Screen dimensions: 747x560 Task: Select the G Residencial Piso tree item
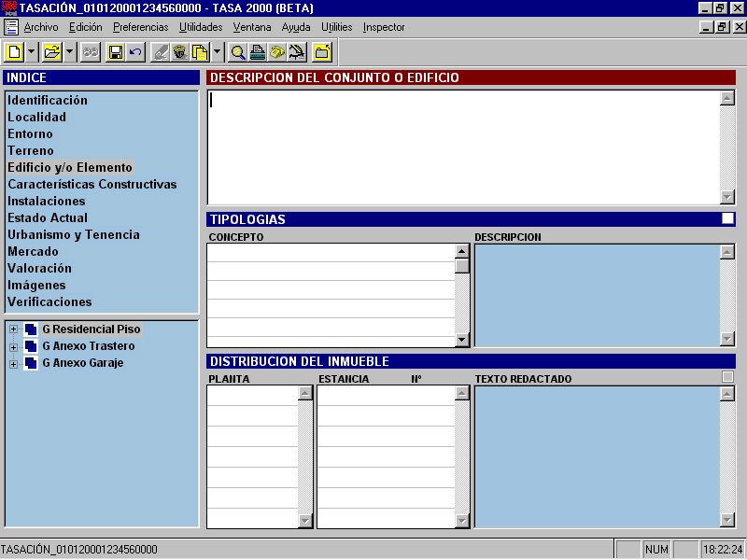(x=91, y=329)
